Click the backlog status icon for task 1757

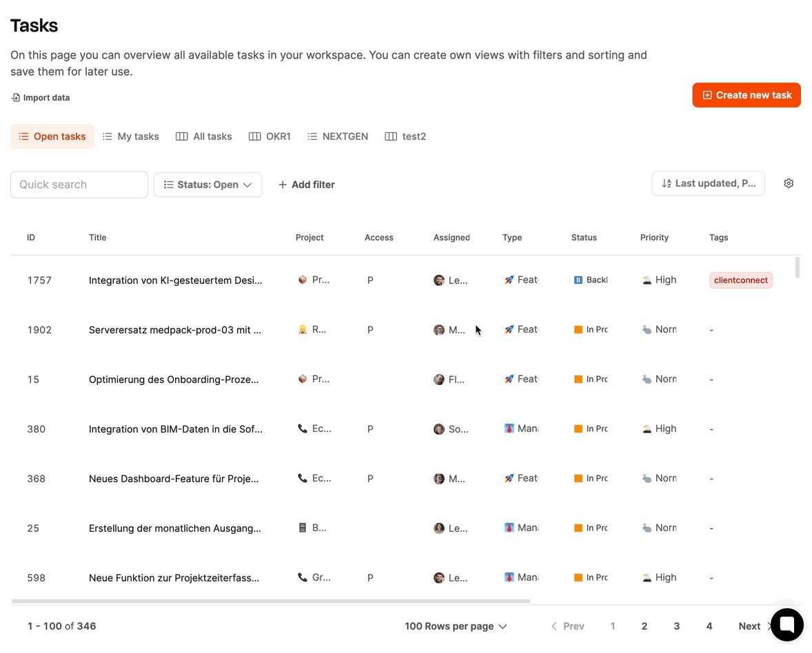(578, 280)
